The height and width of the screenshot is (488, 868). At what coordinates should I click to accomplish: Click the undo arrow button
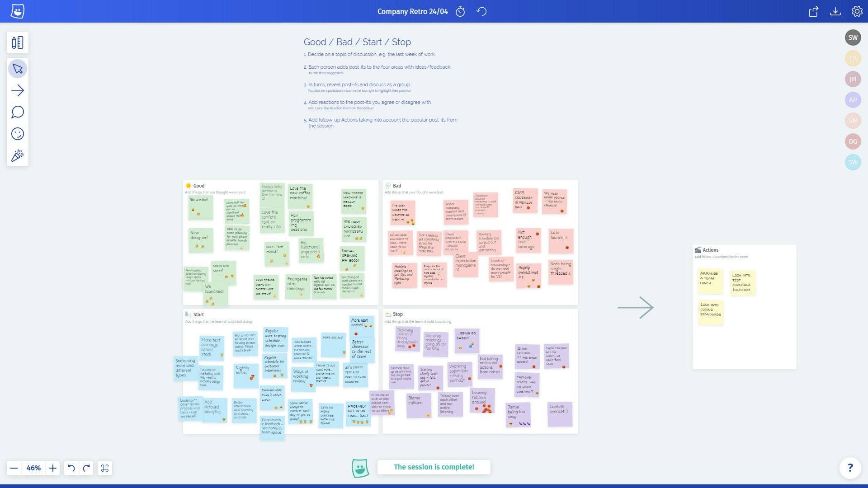tap(71, 468)
